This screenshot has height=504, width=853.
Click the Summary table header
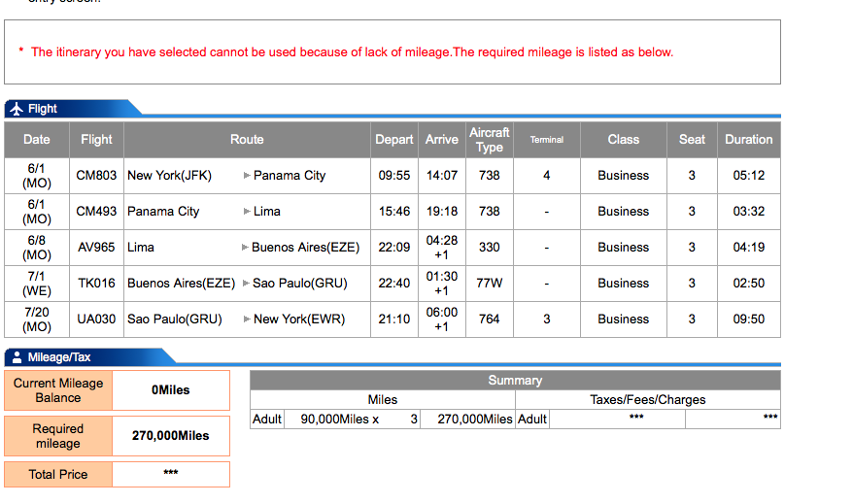(515, 381)
